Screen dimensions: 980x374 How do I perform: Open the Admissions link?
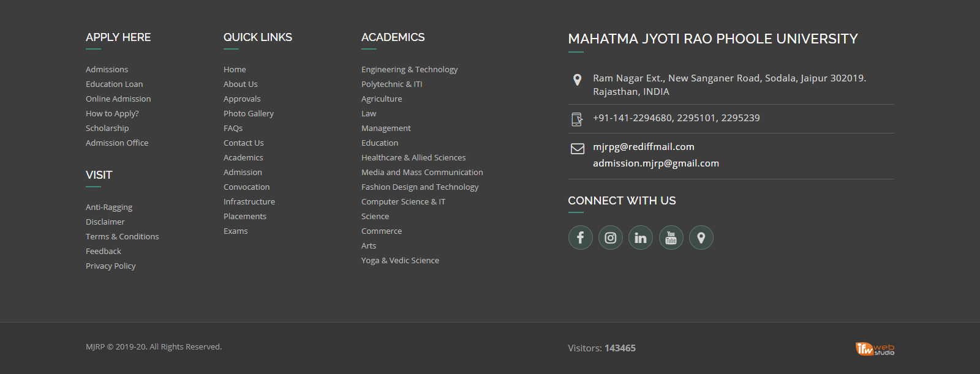pos(107,70)
